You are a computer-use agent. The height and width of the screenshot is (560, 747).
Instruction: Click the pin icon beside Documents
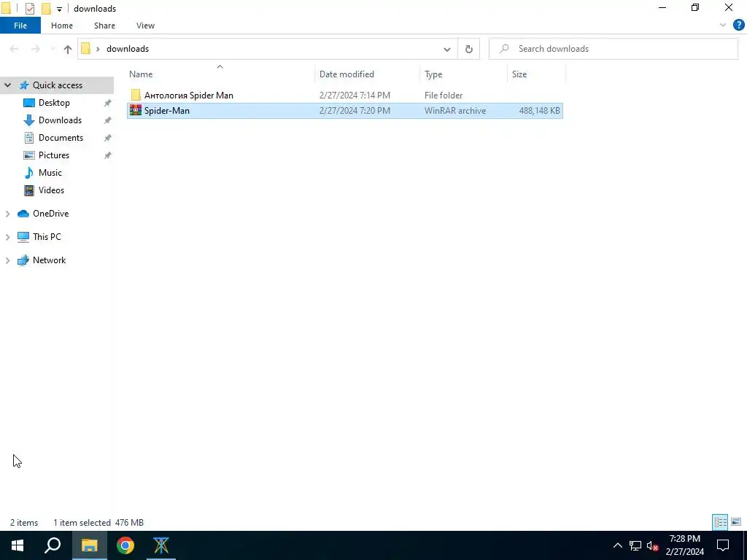coord(108,138)
